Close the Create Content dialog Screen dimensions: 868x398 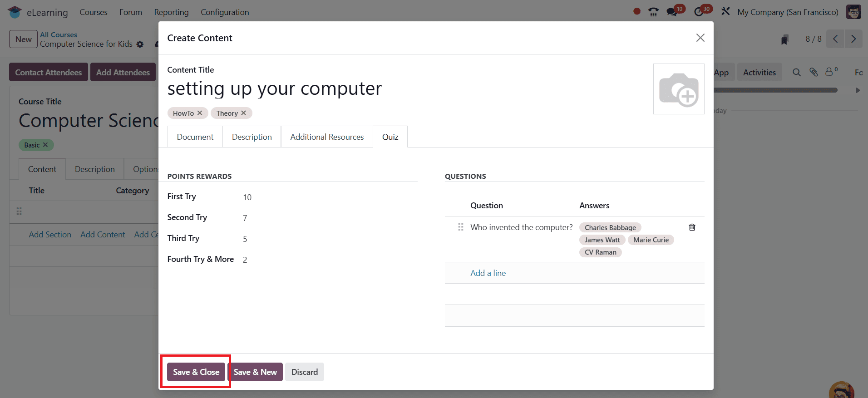(700, 38)
